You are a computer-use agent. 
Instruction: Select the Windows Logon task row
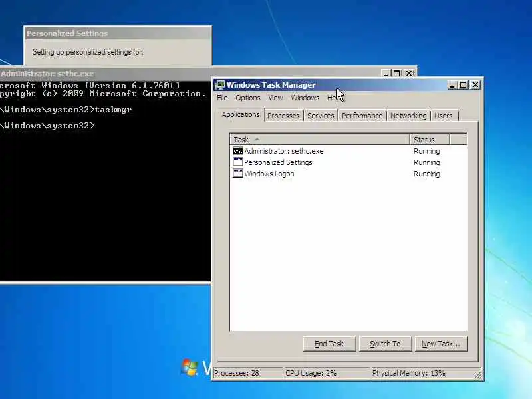click(348, 174)
